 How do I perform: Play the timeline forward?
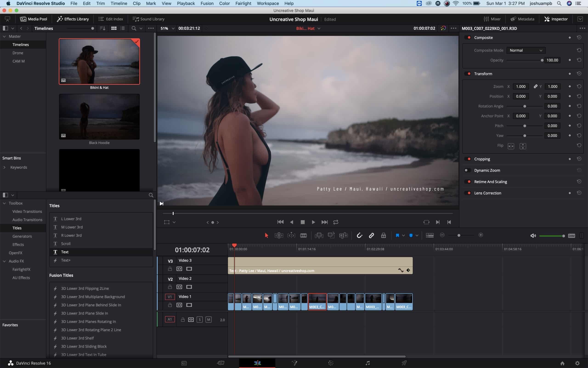pos(314,222)
